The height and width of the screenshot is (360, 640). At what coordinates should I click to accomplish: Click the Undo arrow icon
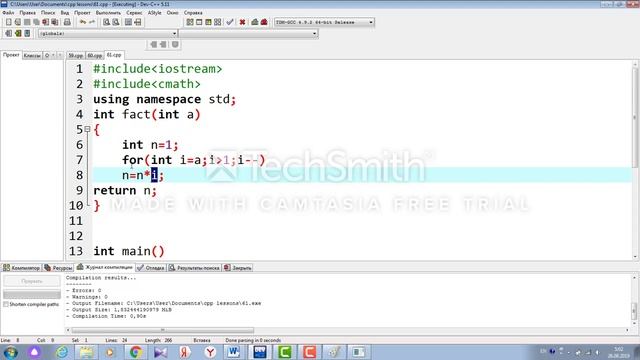83,22
